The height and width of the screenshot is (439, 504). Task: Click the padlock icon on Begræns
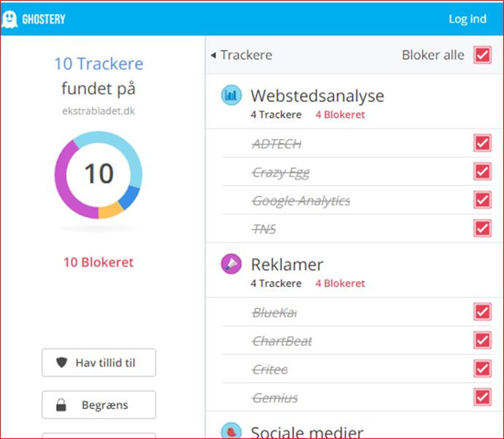(61, 405)
